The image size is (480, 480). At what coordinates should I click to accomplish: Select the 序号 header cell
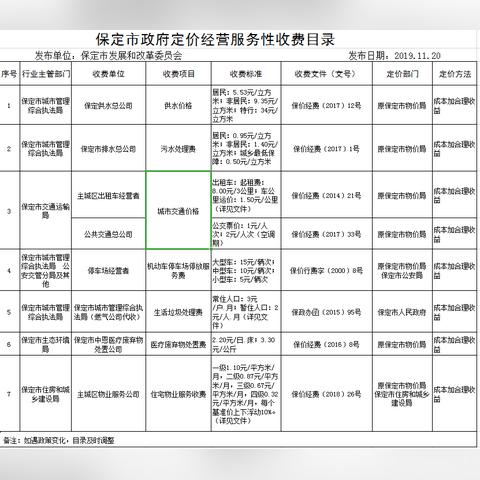tap(9, 74)
